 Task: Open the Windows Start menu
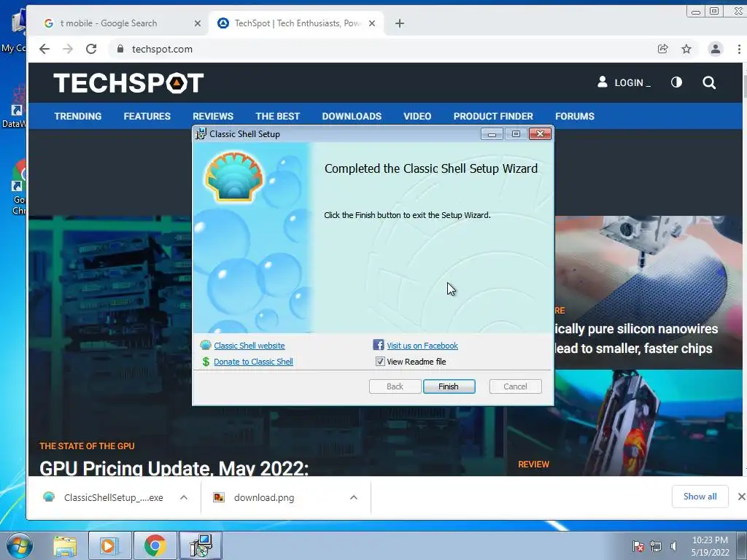[19, 545]
